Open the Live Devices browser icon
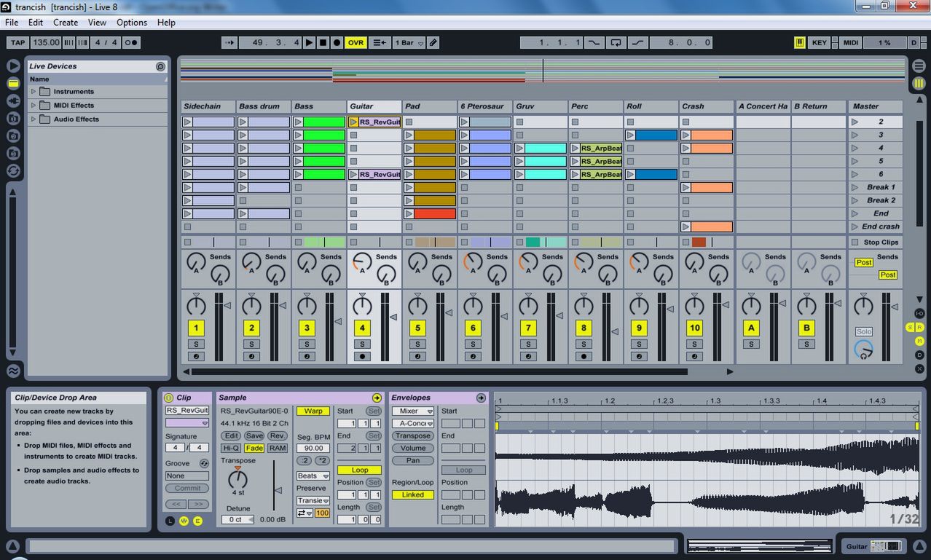931x560 pixels. (13, 83)
